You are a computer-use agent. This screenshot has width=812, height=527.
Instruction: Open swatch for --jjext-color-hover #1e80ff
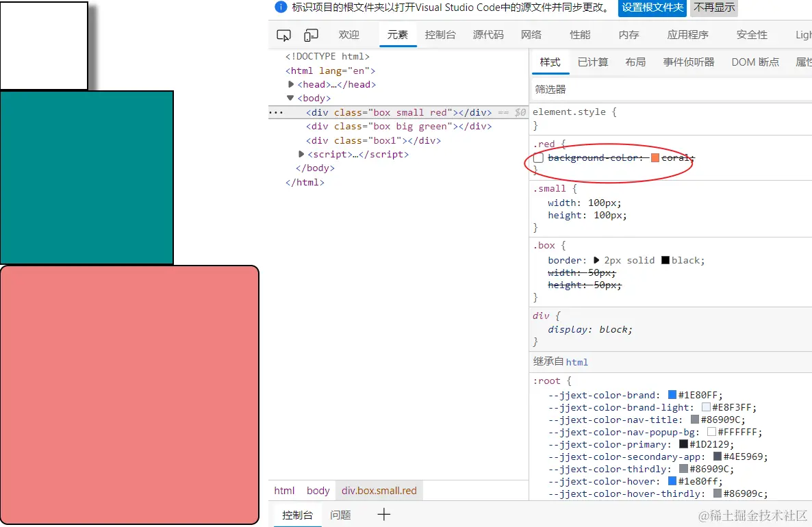tap(672, 481)
